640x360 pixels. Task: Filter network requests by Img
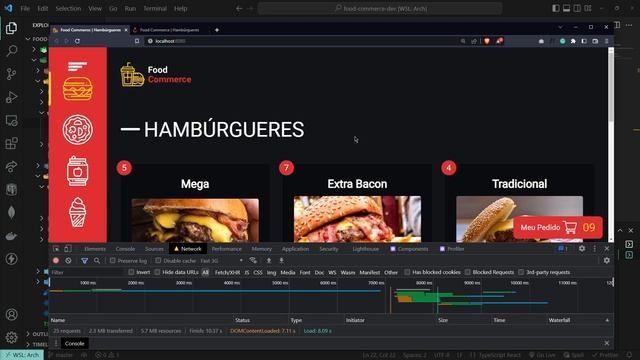coord(271,272)
